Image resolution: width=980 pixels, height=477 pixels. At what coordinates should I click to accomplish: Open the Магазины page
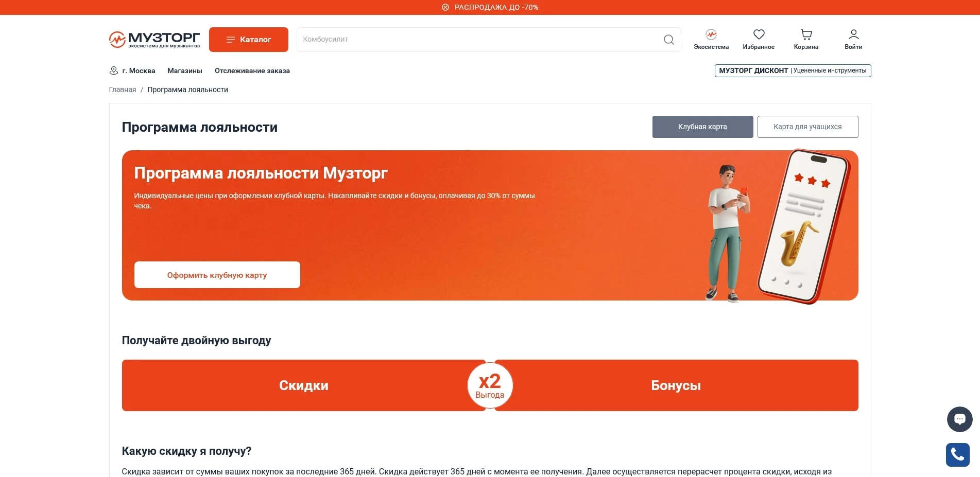(185, 70)
